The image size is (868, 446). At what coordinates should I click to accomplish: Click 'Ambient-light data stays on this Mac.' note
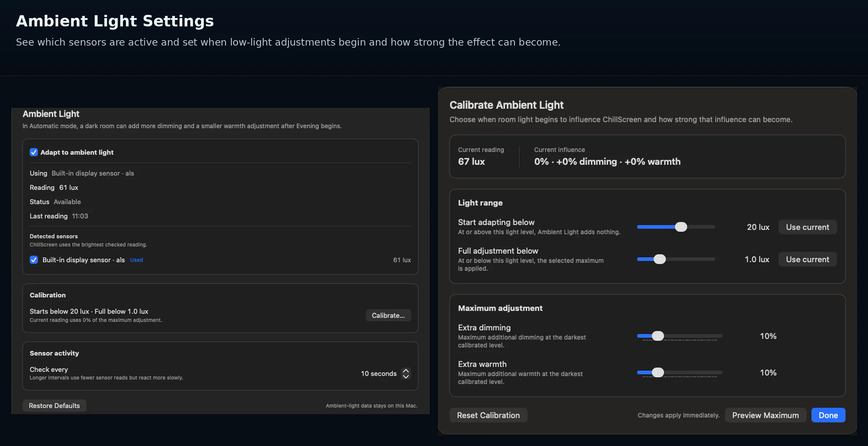click(372, 406)
